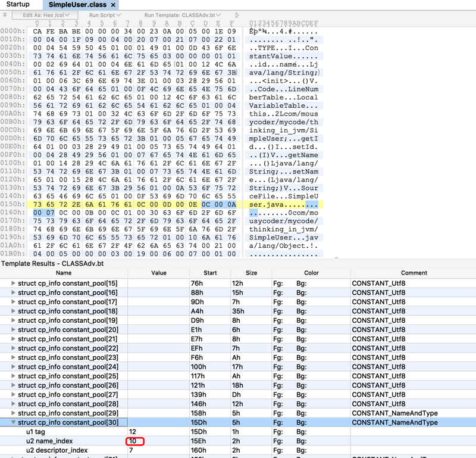Sort by the Name column header

coord(64,273)
